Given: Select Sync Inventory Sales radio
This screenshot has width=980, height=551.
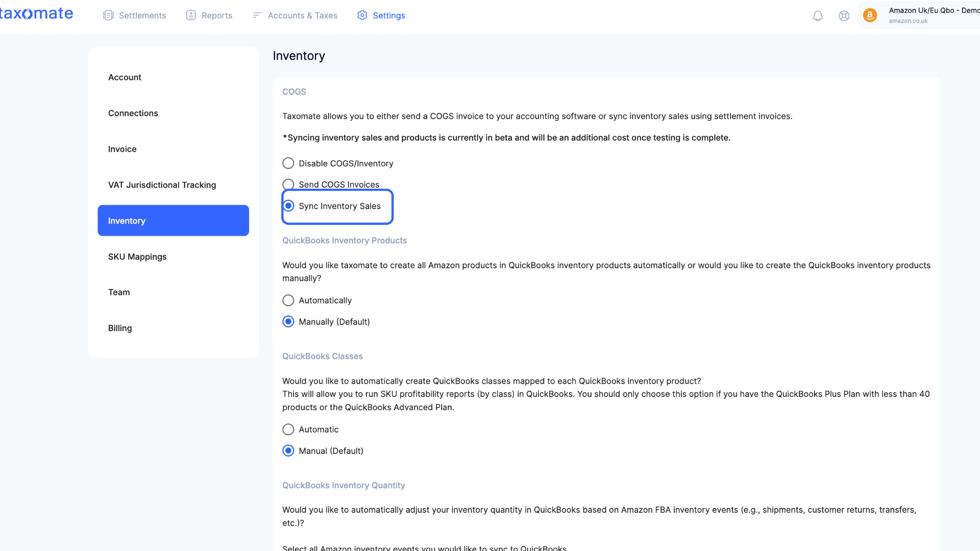Looking at the screenshot, I should [x=288, y=206].
